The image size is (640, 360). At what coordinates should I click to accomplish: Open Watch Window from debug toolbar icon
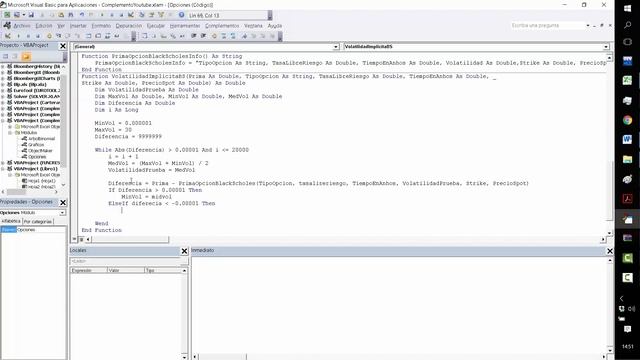[107, 36]
